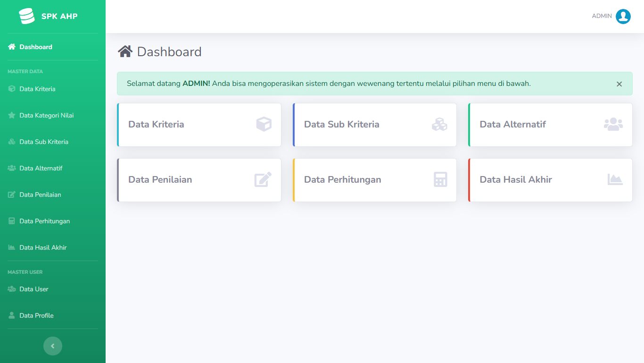Click the area chart icon on Data Hasil Akhir card
Screen dimensions: 644x363
tap(615, 179)
